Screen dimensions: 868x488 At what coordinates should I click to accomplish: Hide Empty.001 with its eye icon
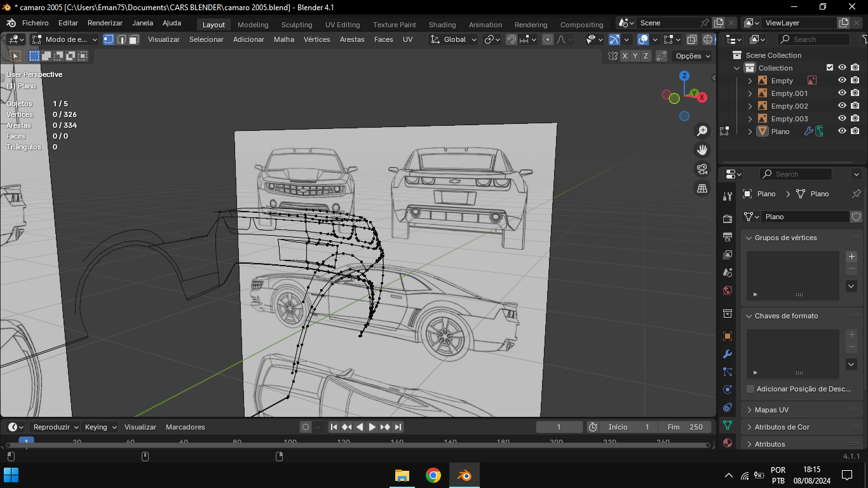[x=842, y=93]
